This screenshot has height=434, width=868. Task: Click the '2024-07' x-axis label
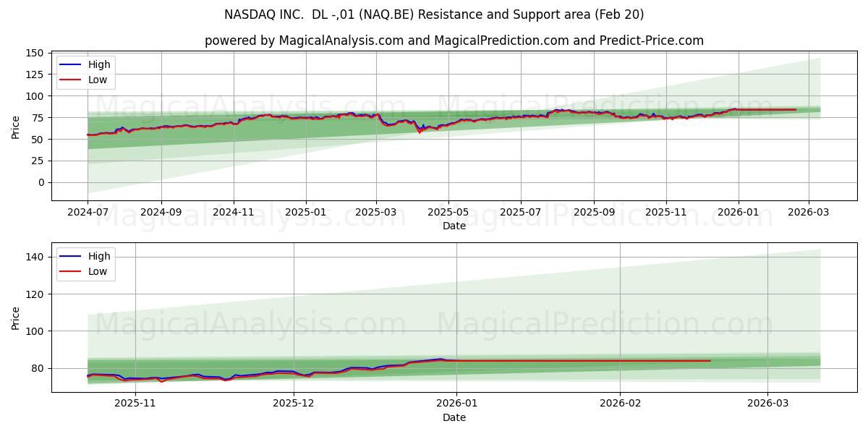coord(88,213)
